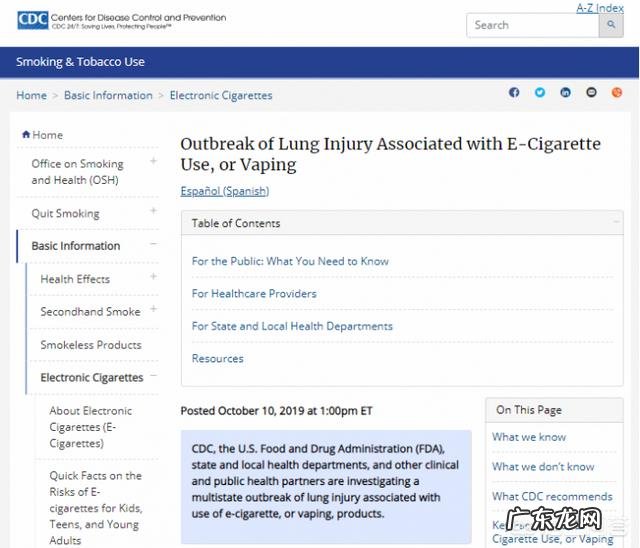Open For the Public: What You Need to Know
The height and width of the screenshot is (548, 640).
pos(290,261)
